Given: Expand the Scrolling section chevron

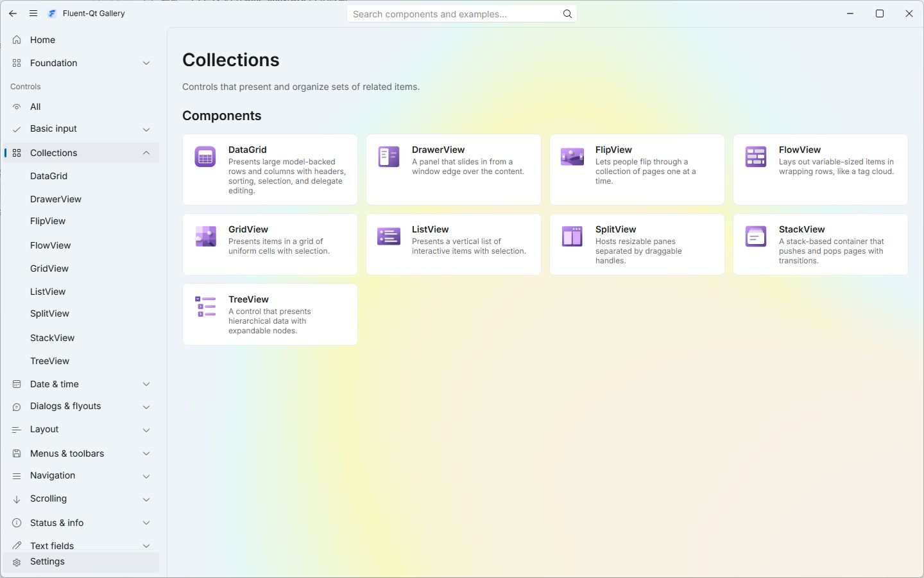Looking at the screenshot, I should pyautogui.click(x=146, y=500).
